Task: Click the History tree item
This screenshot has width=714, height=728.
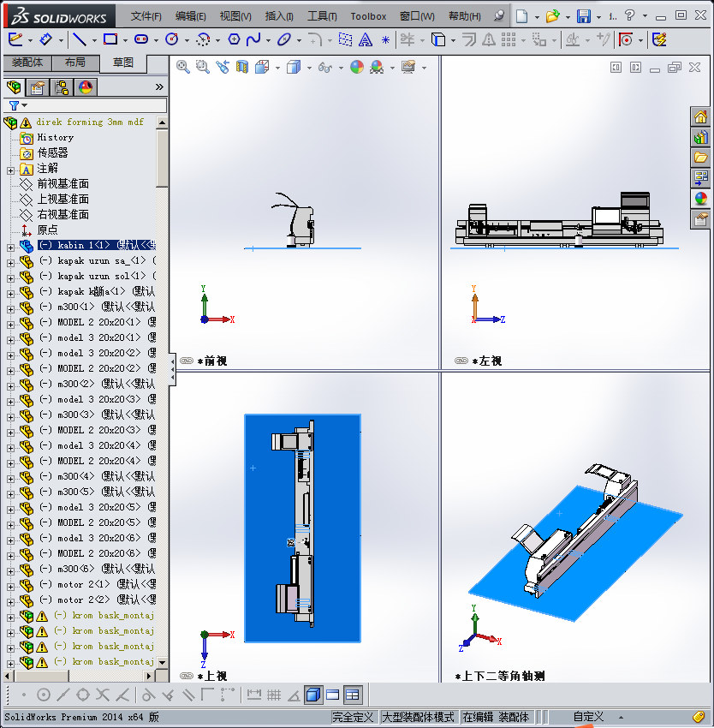Action: tap(56, 137)
